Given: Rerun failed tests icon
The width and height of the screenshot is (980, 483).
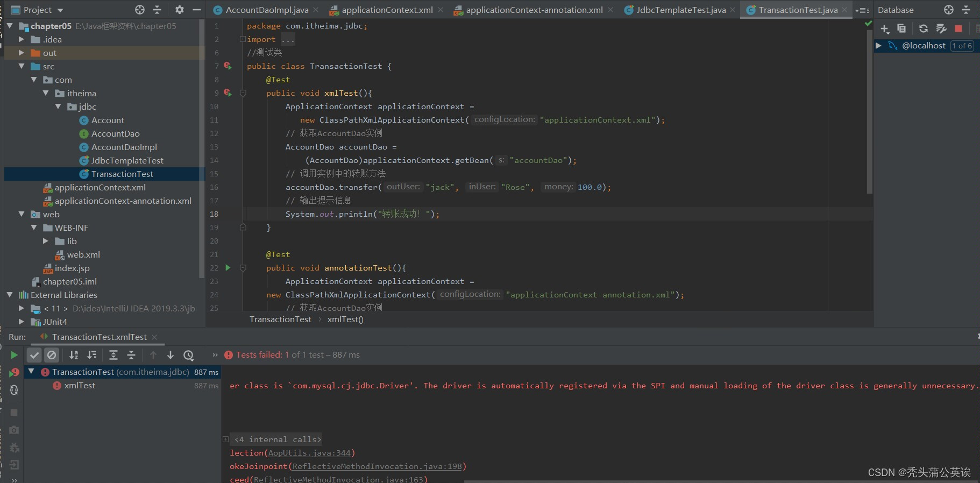Looking at the screenshot, I should [14, 372].
